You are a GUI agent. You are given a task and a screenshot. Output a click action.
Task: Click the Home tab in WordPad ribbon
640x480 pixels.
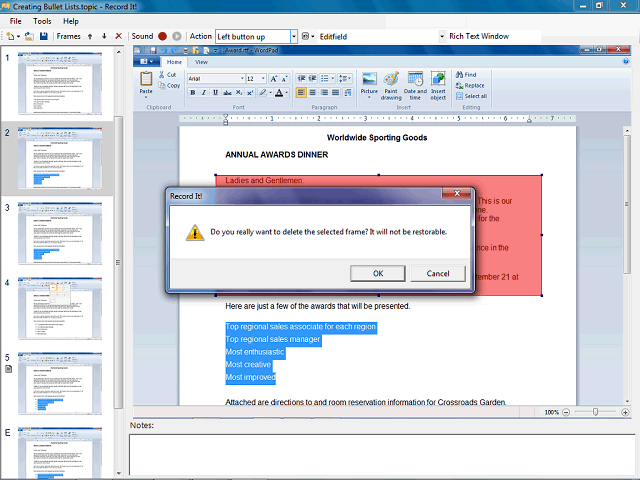(x=174, y=62)
